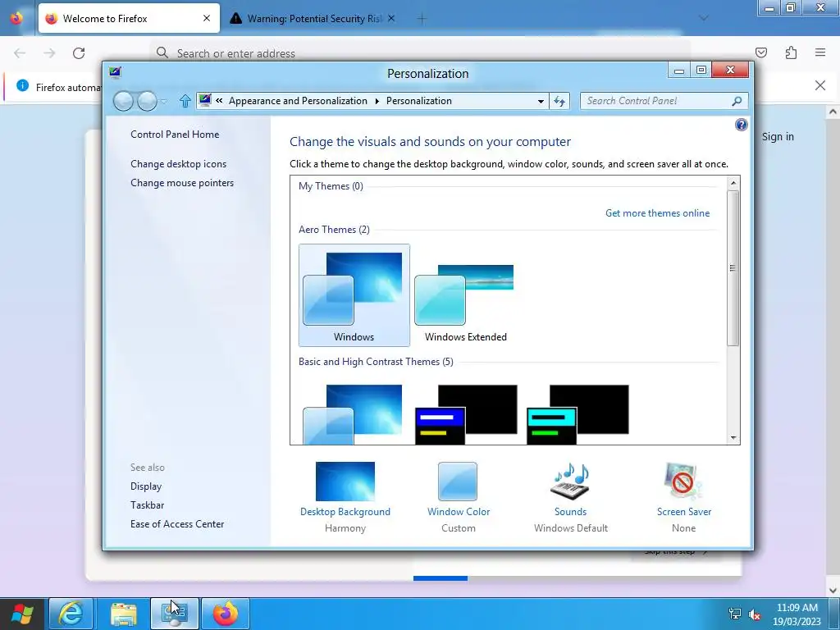
Task: Dismiss the Firefox notification bar with X
Action: 819,85
